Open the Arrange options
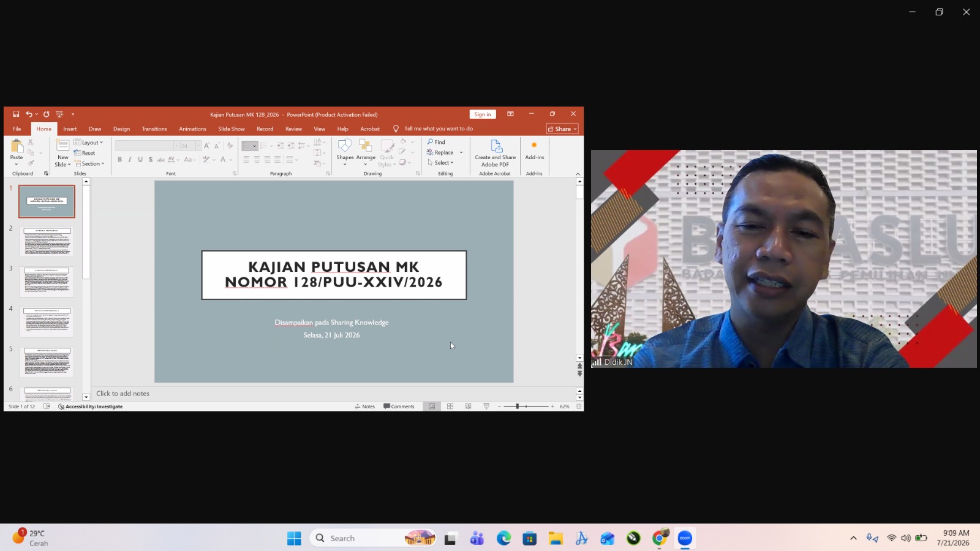The width and height of the screenshot is (980, 551). point(366,152)
